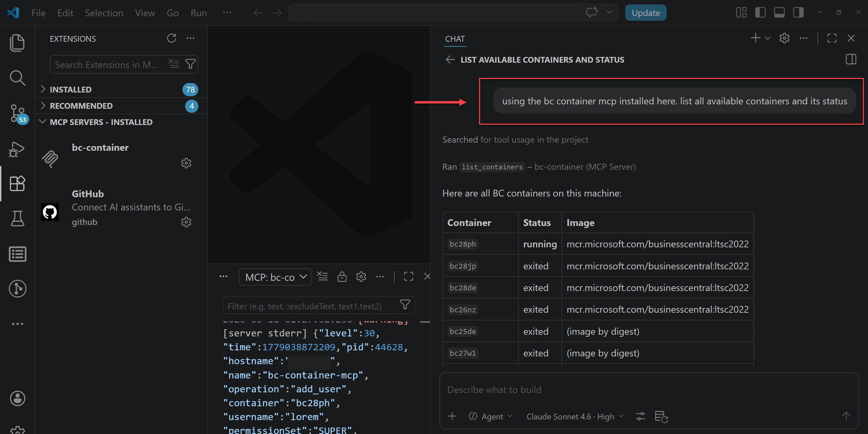Customize editor layout icon
This screenshot has width=868, height=434.
tap(742, 13)
